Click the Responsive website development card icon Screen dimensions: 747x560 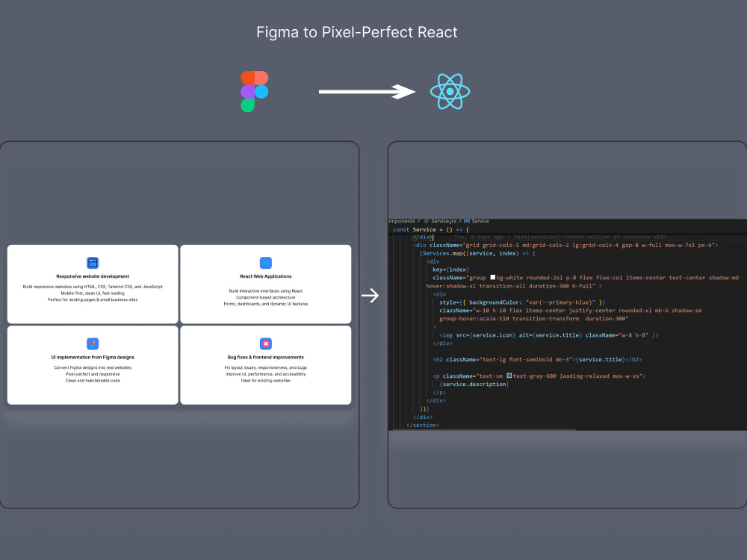[x=93, y=263]
